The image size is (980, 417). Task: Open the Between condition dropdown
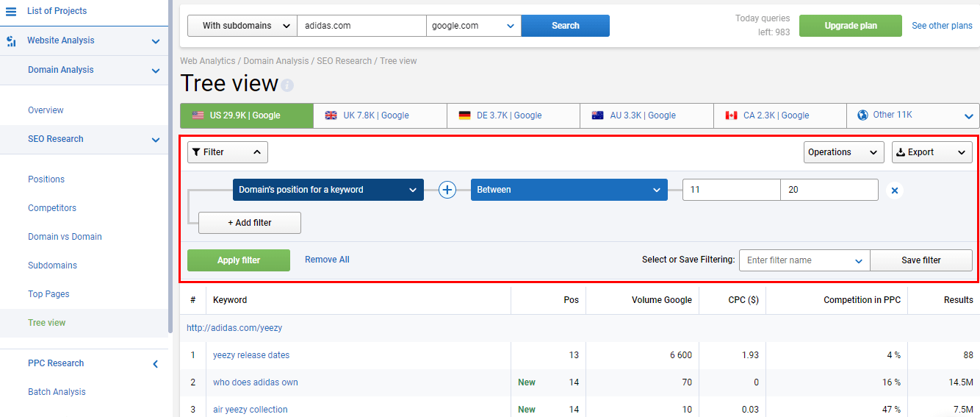point(569,190)
